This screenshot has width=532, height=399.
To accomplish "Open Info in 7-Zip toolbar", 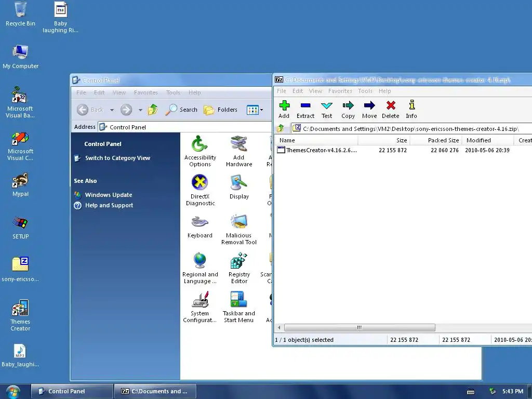I will click(411, 109).
